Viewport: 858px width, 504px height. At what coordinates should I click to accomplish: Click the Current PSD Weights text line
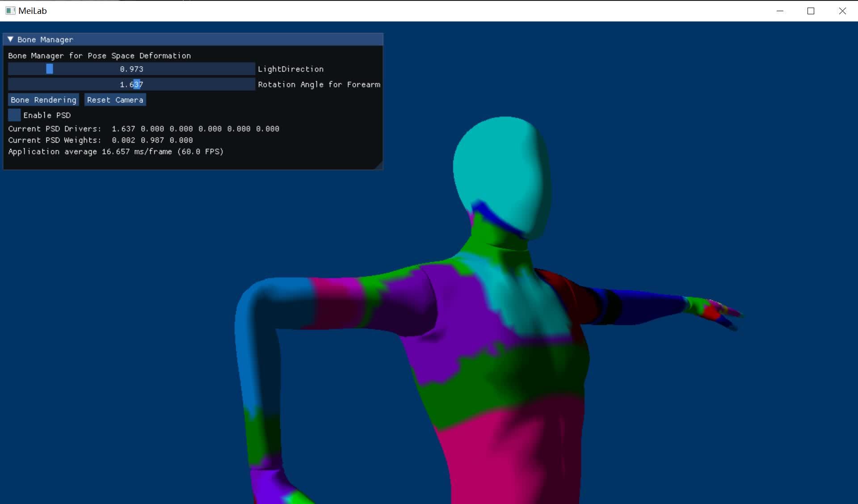tap(100, 140)
